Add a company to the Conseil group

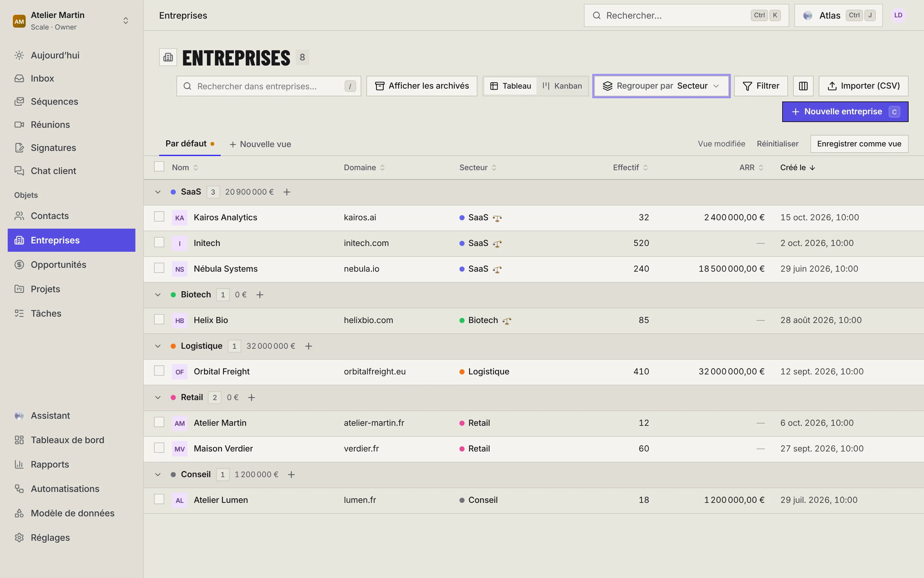click(291, 474)
